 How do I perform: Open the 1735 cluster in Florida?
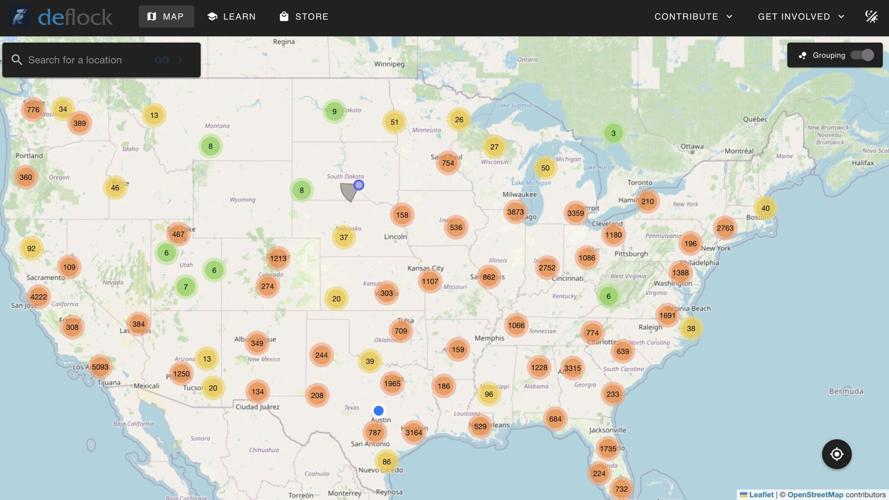point(608,448)
